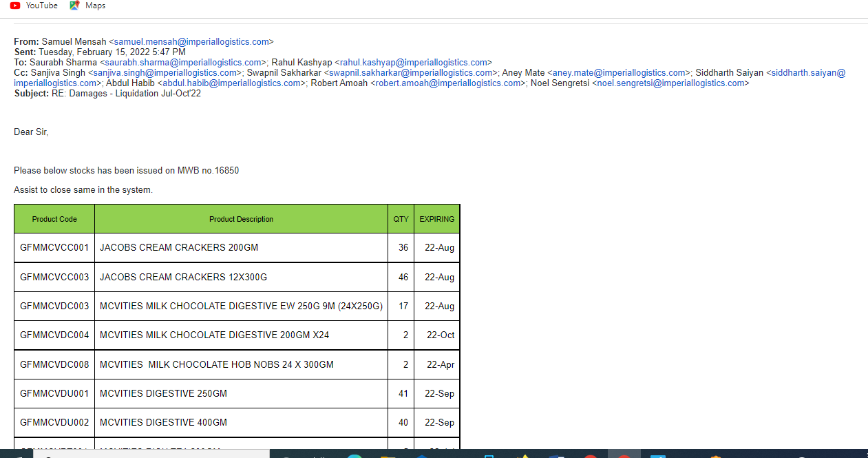Open the YouTube bookmark
Screen dimensions: 868x458
(34, 6)
